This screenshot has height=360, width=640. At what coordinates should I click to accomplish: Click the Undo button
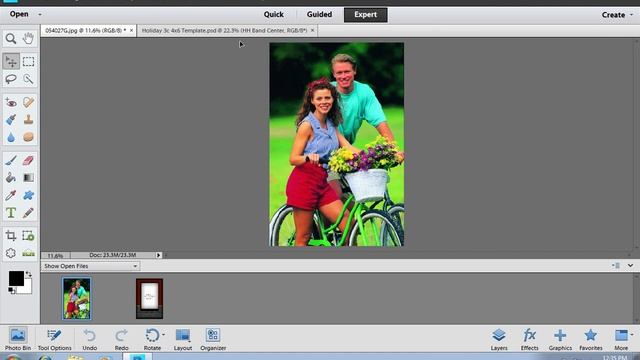(x=90, y=339)
